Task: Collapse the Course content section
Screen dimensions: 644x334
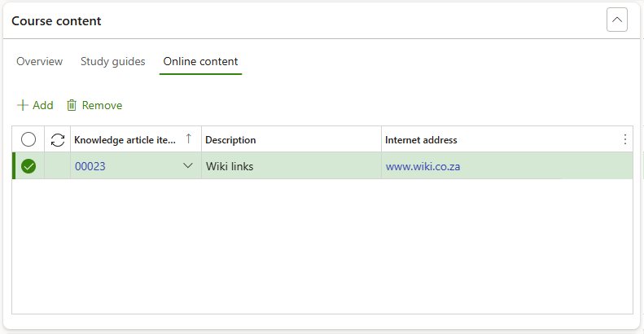Action: 616,20
